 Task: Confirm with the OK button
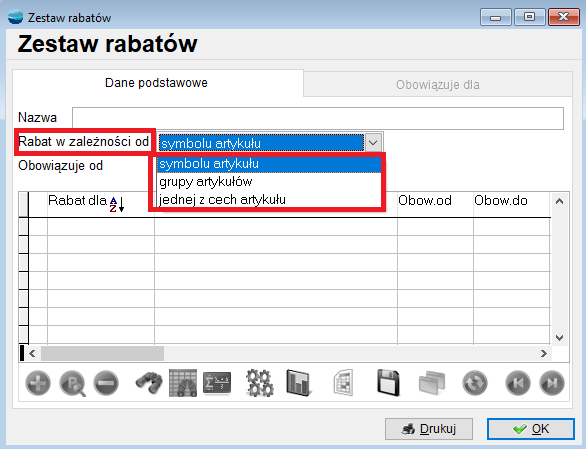(531, 429)
